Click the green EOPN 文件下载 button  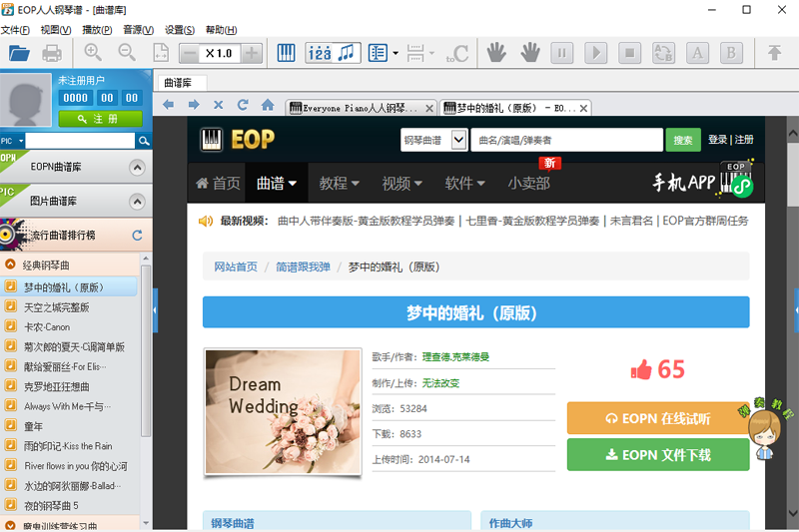(657, 455)
